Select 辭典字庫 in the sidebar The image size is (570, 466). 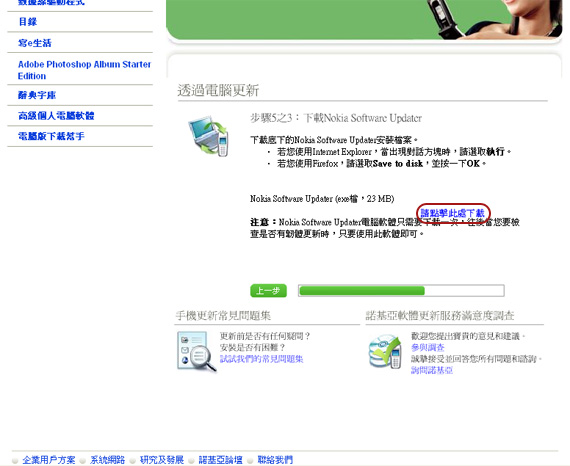pos(37,95)
